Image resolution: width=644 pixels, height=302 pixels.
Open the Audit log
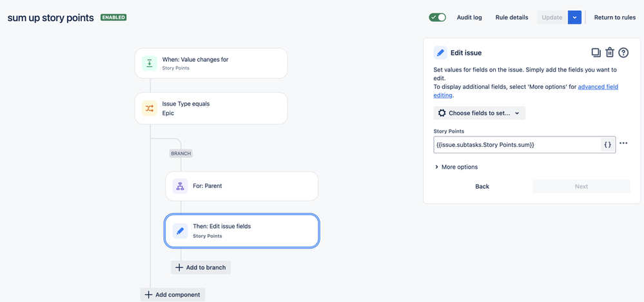(469, 17)
